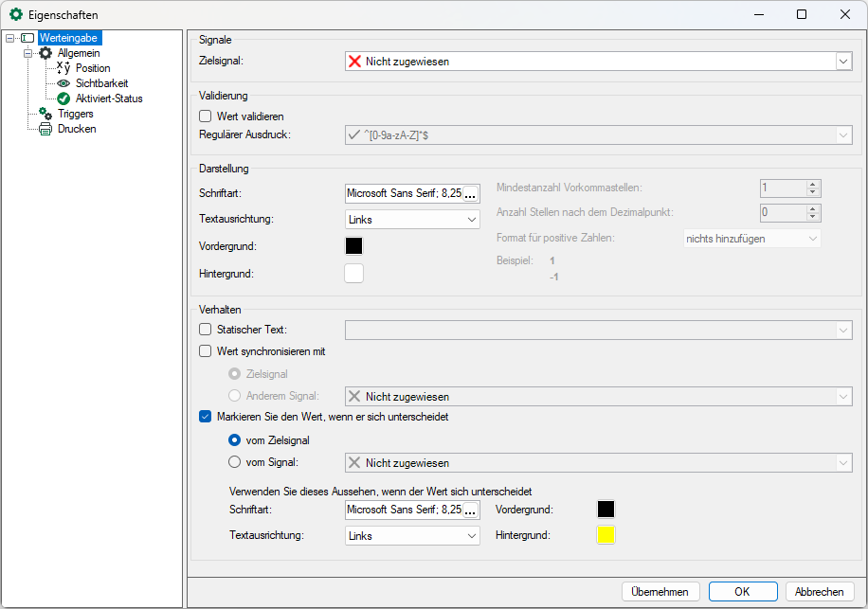Select the vom Signal radio button

tap(235, 462)
